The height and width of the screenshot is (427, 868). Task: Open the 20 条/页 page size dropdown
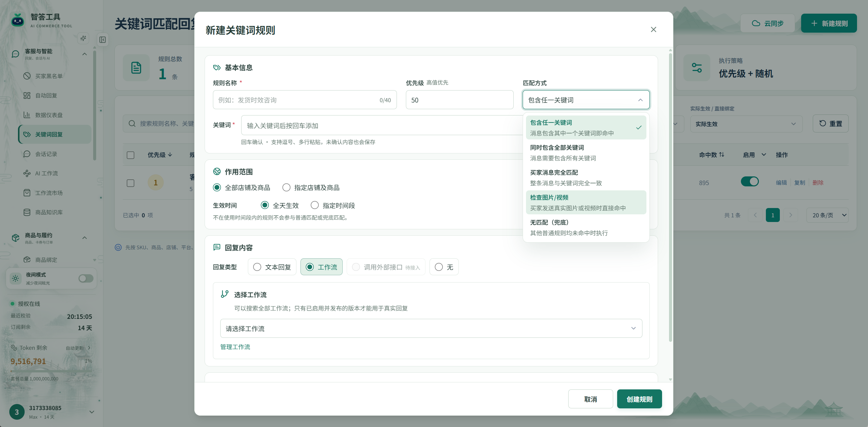(x=827, y=215)
